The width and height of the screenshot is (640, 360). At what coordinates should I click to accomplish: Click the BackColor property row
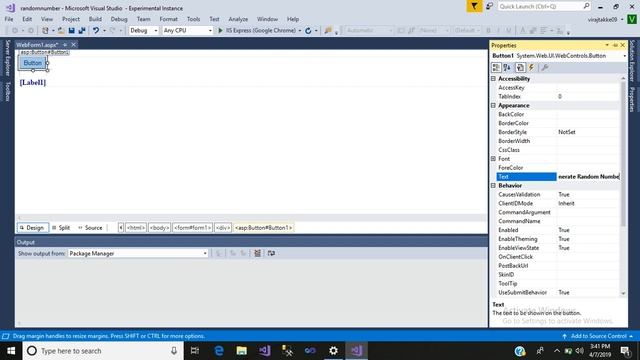(558, 114)
